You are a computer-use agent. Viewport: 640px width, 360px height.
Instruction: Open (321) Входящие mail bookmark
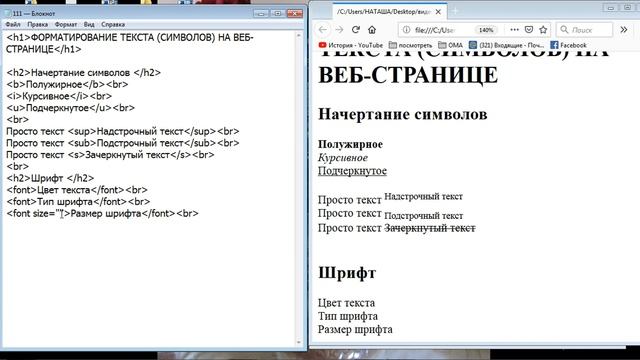click(x=506, y=45)
